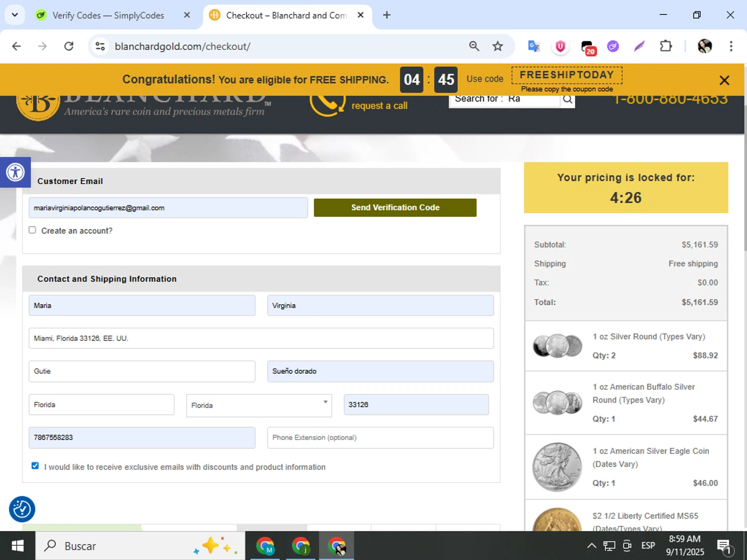
Task: Reload the checkout page
Action: 69,46
